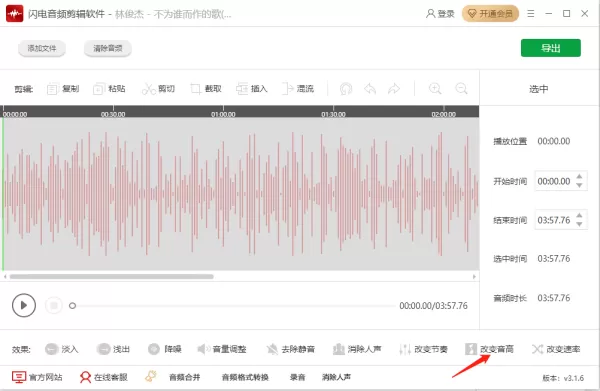The width and height of the screenshot is (600, 391).
Task: Click the redo arrow icon
Action: tap(394, 89)
